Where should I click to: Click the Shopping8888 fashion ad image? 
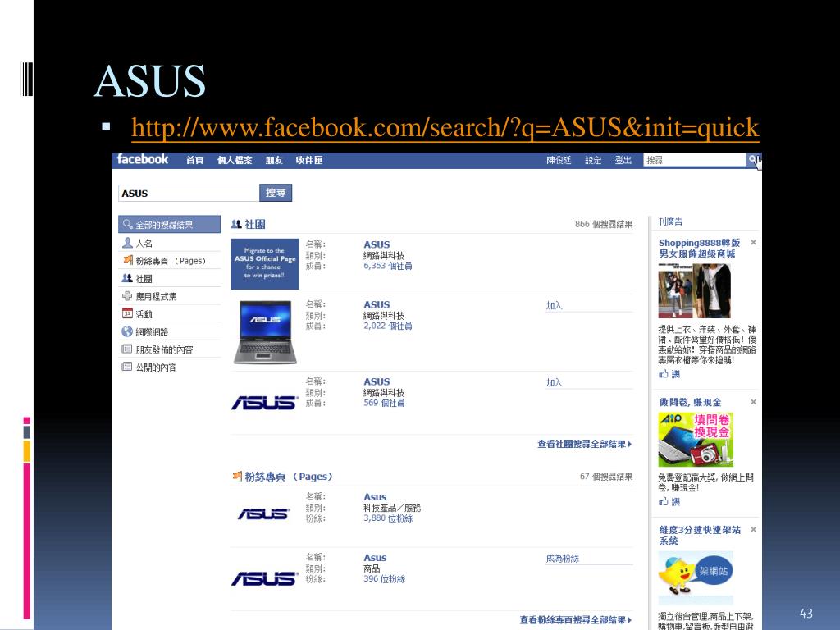[x=694, y=291]
